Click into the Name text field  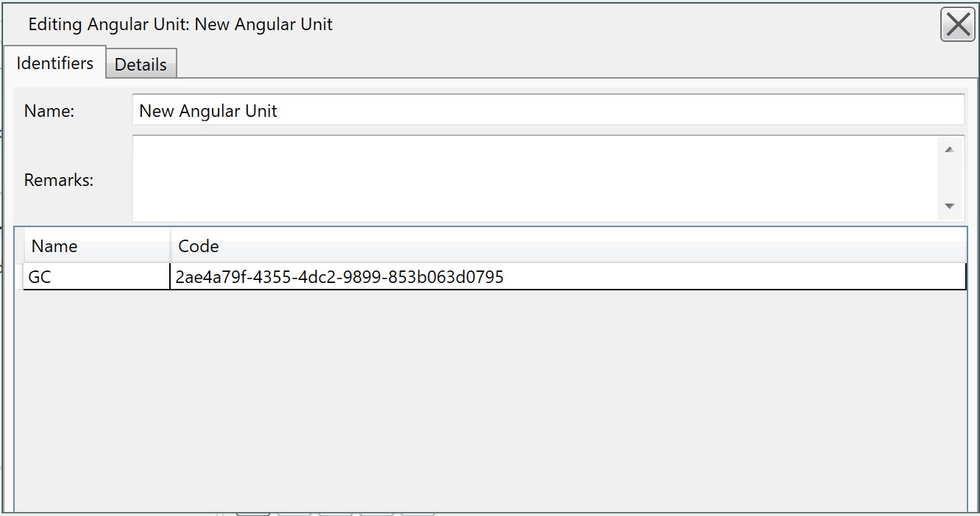548,110
